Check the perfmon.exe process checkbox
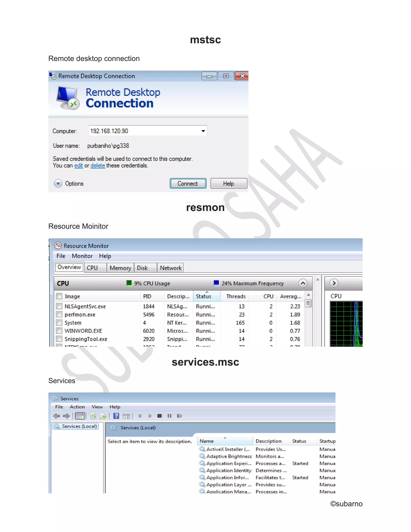Viewport: 411px width, 532px height. coord(59,314)
